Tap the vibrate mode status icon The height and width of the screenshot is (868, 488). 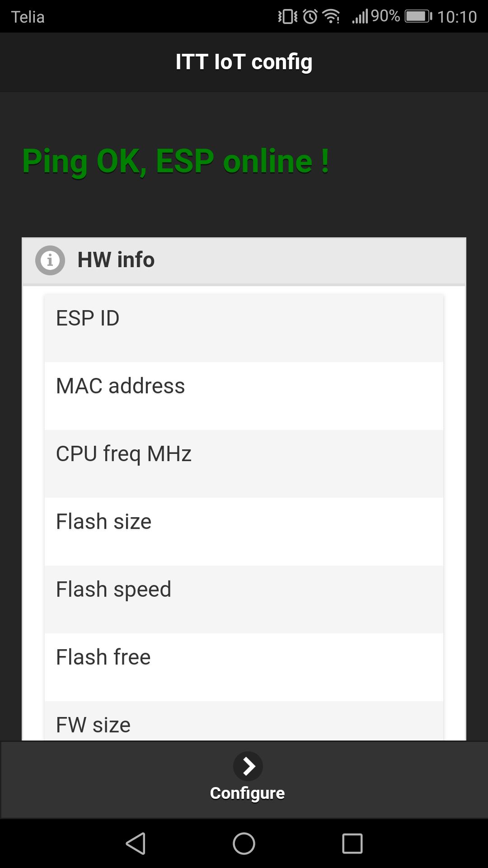click(x=287, y=17)
